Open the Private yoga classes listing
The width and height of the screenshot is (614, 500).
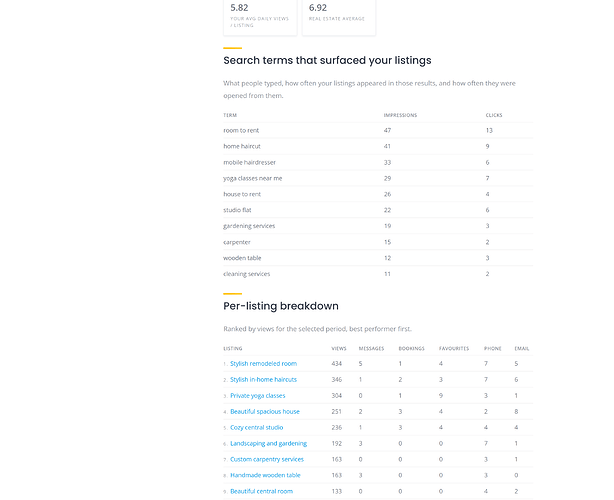point(258,395)
